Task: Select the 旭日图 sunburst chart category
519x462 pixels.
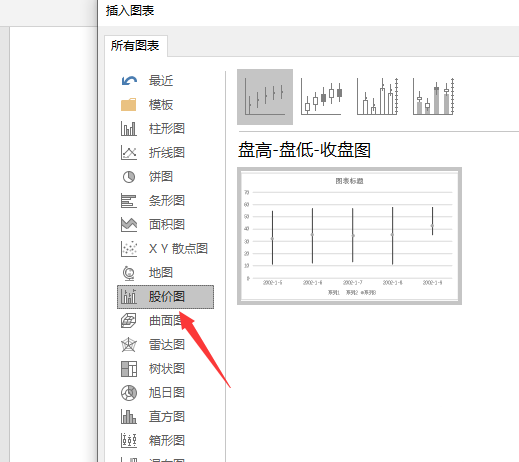Action: 165,393
